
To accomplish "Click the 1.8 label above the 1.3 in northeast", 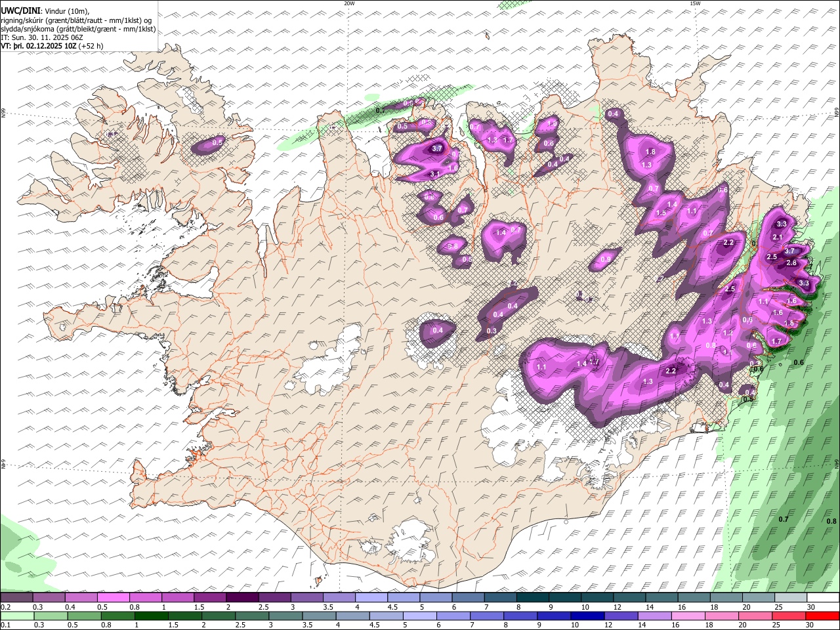I will pos(650,152).
